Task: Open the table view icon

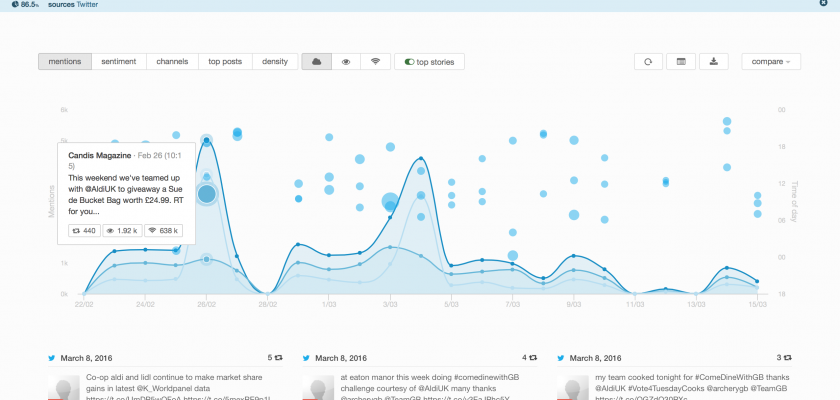Action: pyautogui.click(x=681, y=62)
